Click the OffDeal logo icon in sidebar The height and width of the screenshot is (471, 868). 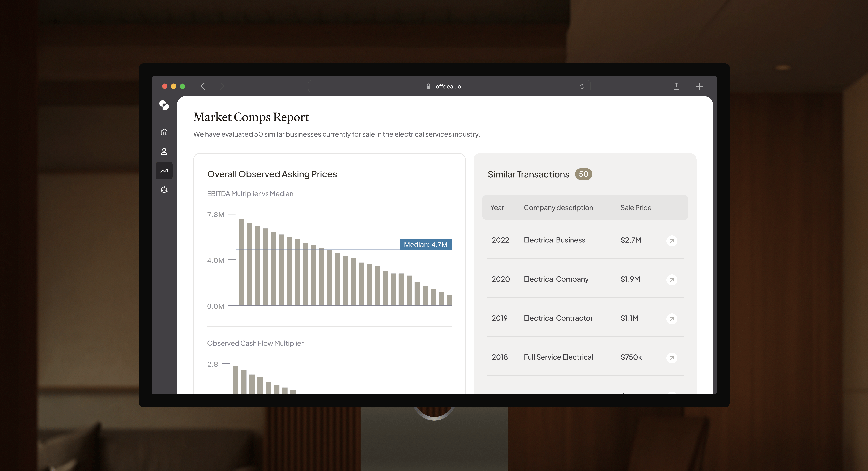(x=164, y=105)
